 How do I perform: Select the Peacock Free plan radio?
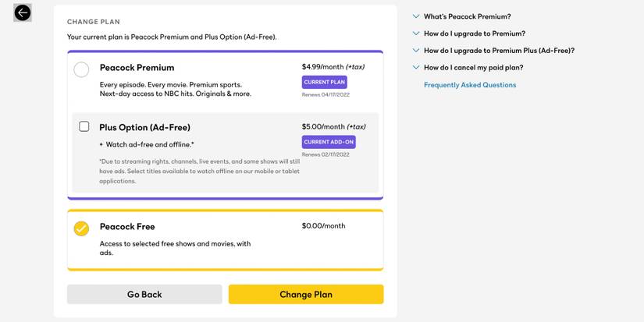point(81,228)
